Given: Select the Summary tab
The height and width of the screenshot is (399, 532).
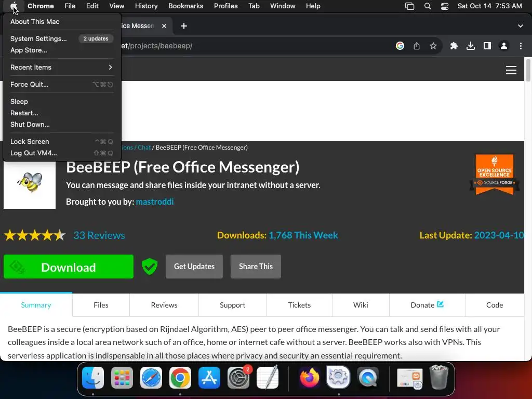Looking at the screenshot, I should [36, 305].
